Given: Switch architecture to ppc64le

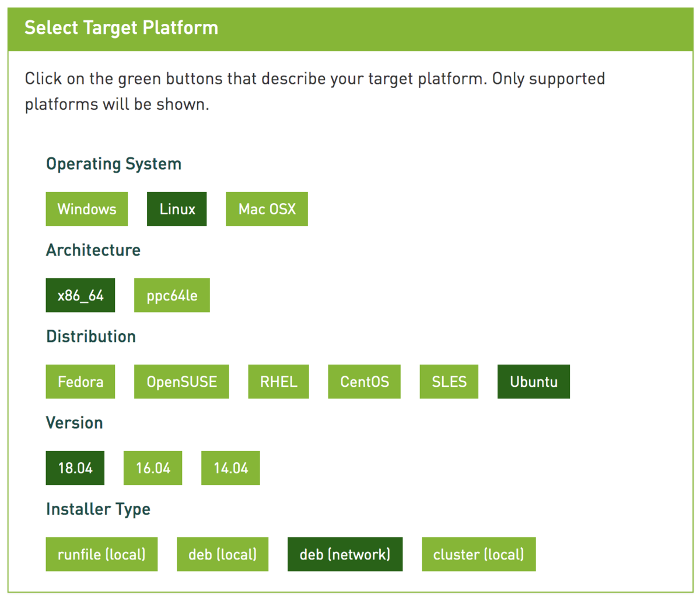Looking at the screenshot, I should (172, 295).
